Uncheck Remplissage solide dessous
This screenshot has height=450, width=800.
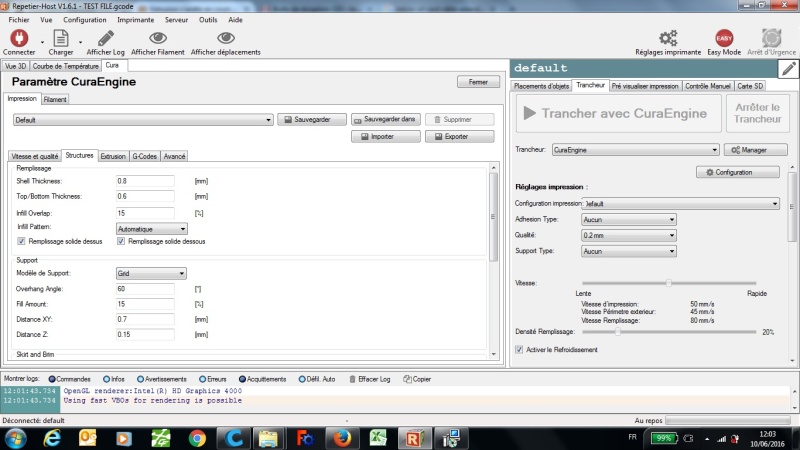[121, 241]
